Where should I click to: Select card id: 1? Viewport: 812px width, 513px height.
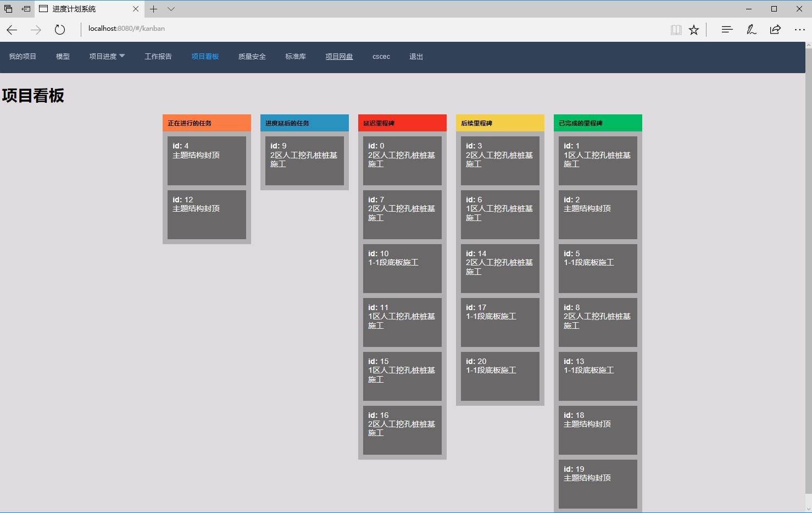tap(598, 161)
